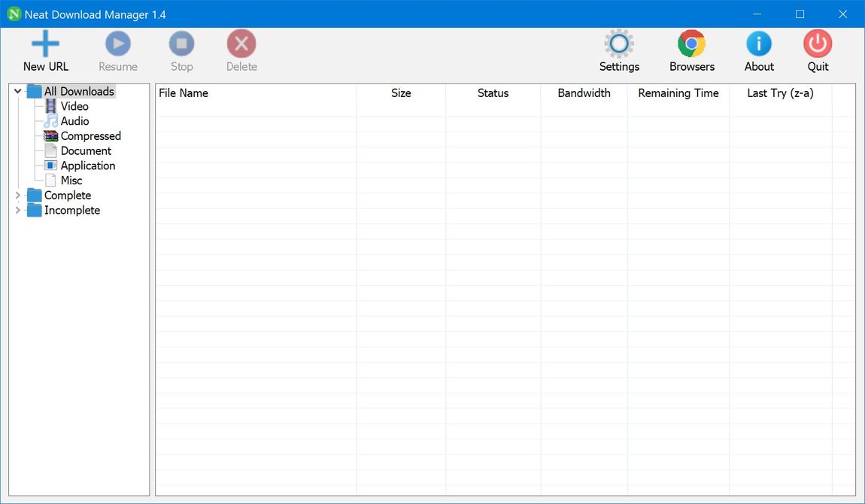The image size is (865, 504).
Task: Select the Complete folder label
Action: [67, 195]
